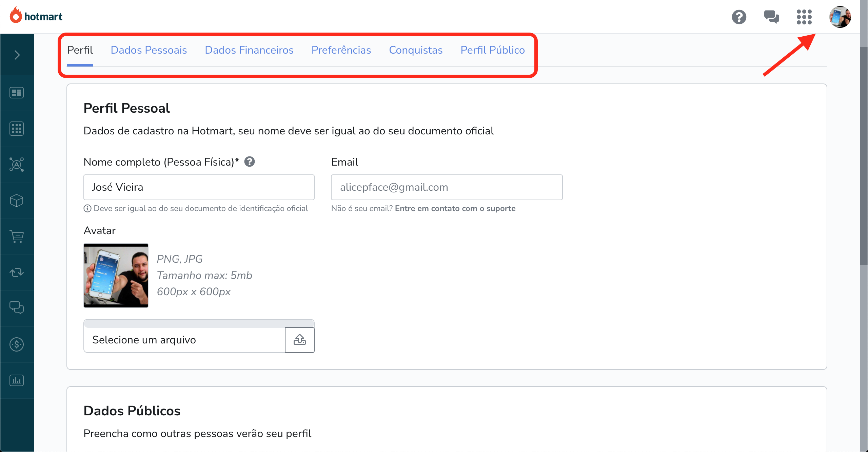Click the Dados Públicos heading
Image resolution: width=868 pixels, height=452 pixels.
[x=132, y=411]
